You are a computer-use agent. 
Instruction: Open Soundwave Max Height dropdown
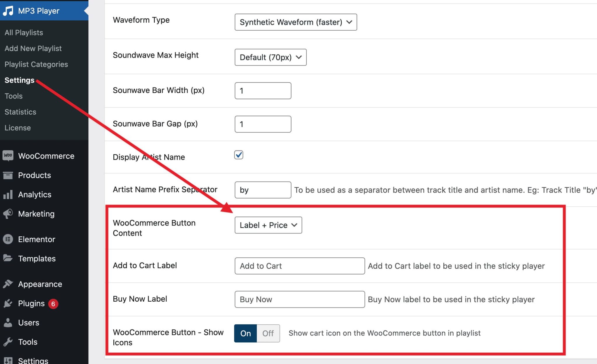pos(271,57)
